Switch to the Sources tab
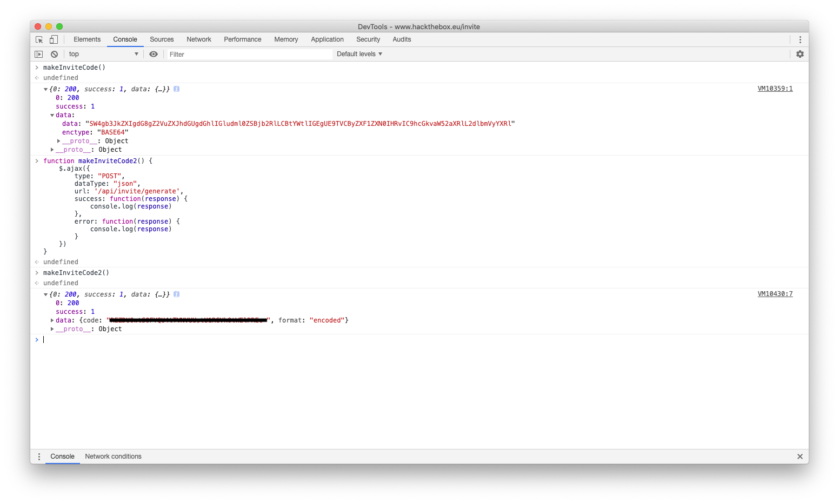The image size is (839, 504). click(162, 39)
